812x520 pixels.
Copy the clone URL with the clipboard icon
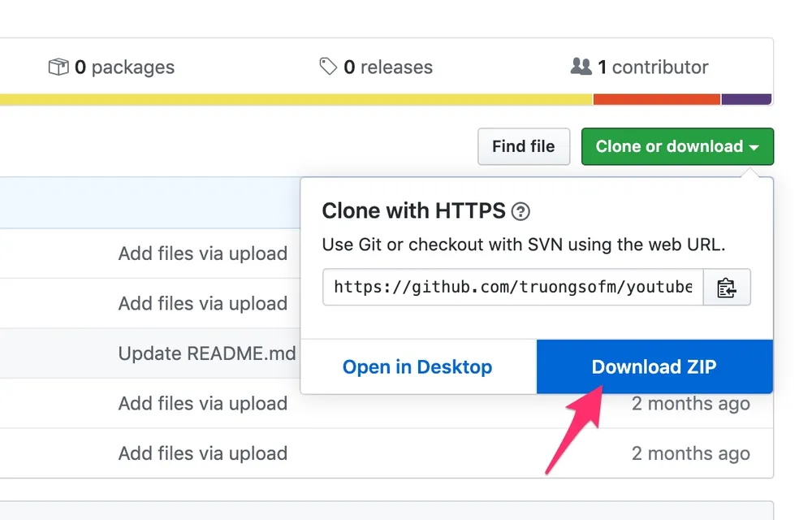point(727,288)
